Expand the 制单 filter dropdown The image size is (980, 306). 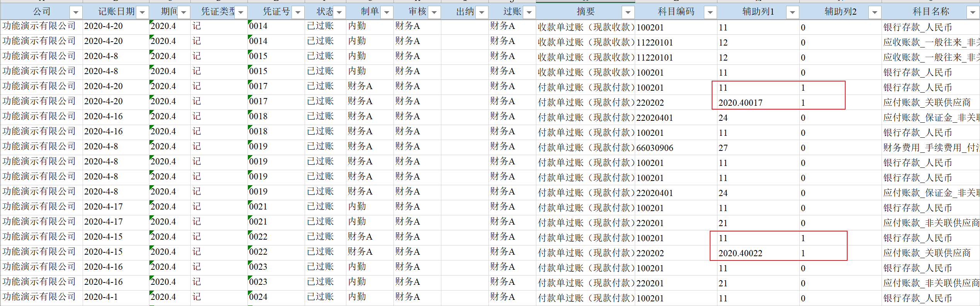coord(387,12)
